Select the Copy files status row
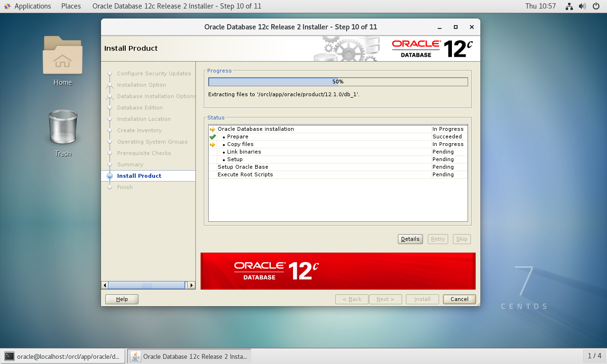 (338, 144)
